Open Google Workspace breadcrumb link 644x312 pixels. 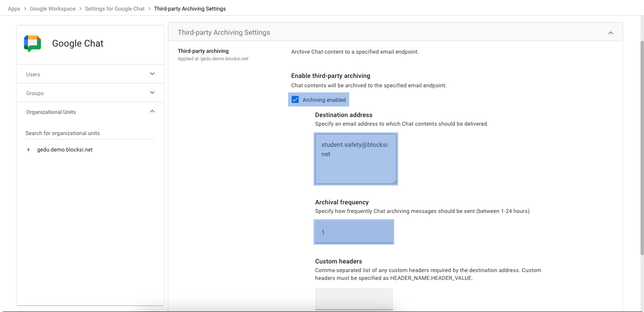click(x=53, y=9)
